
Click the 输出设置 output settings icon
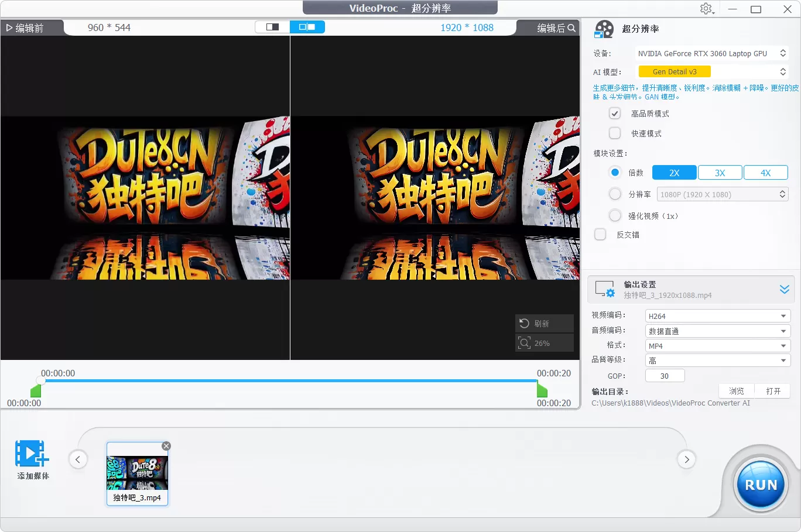(x=605, y=289)
